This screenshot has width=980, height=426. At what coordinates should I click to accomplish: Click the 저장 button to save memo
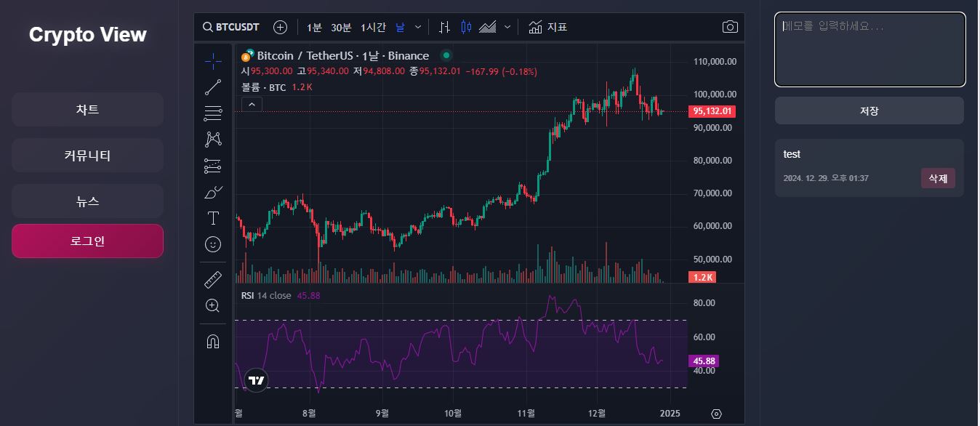[x=869, y=110]
